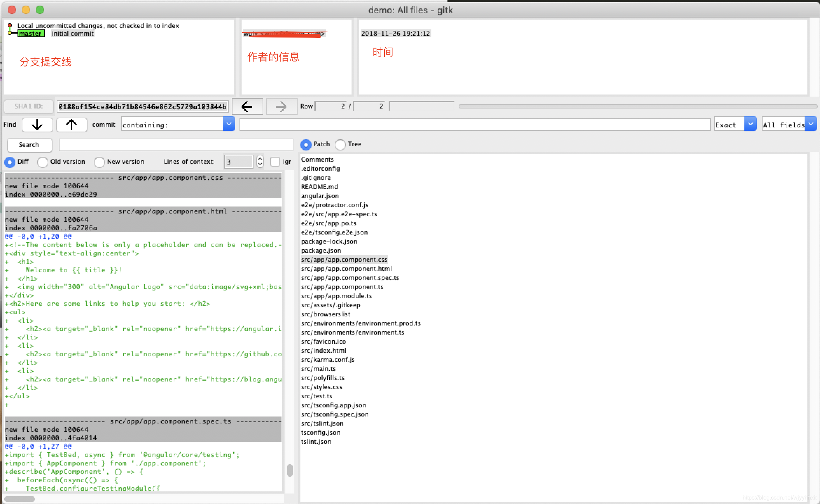The image size is (820, 504).
Task: Click the green master branch label
Action: [x=31, y=34]
